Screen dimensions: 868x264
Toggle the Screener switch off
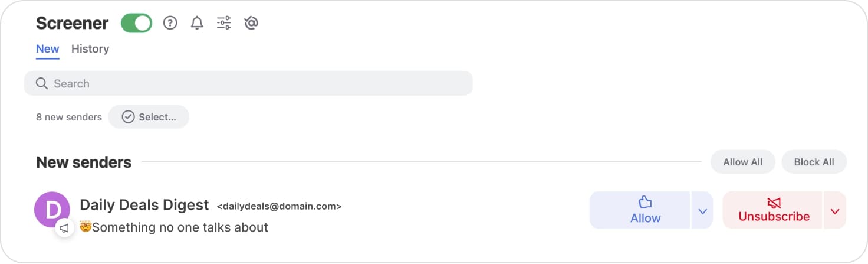tap(136, 24)
